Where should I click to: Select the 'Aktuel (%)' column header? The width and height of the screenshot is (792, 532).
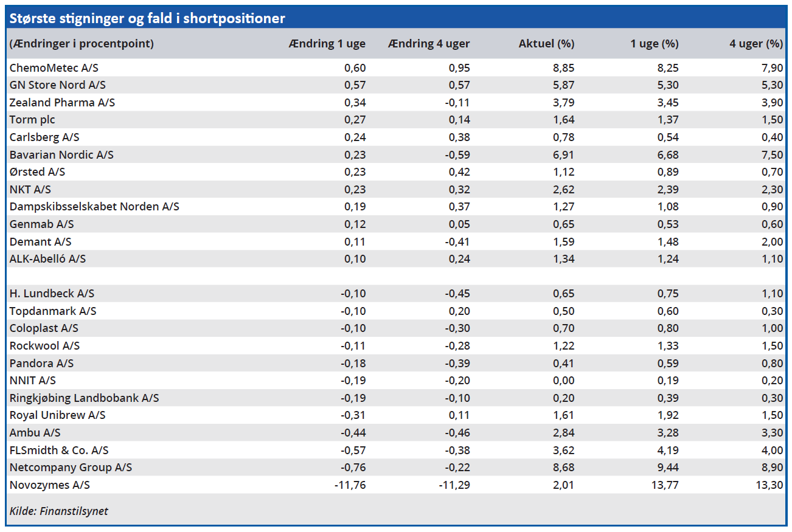[546, 44]
